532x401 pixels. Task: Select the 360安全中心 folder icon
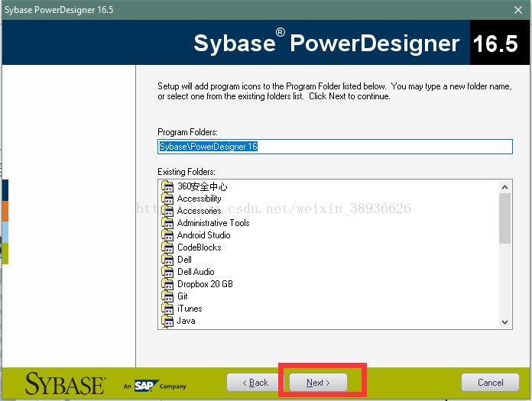[167, 186]
